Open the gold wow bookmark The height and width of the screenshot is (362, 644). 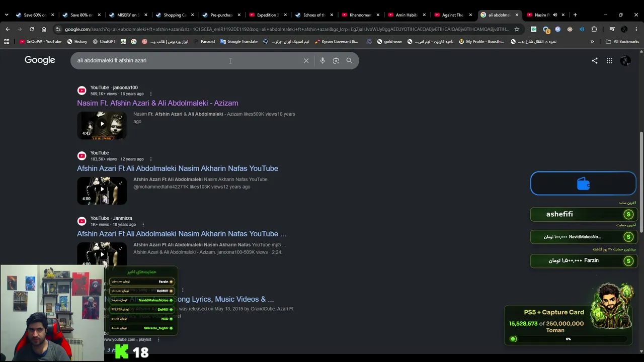point(389,42)
